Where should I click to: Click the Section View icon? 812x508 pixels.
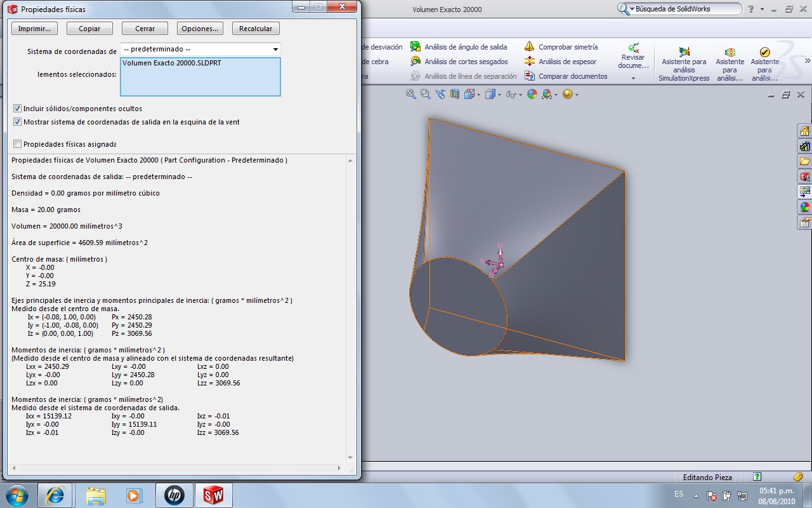(x=454, y=94)
